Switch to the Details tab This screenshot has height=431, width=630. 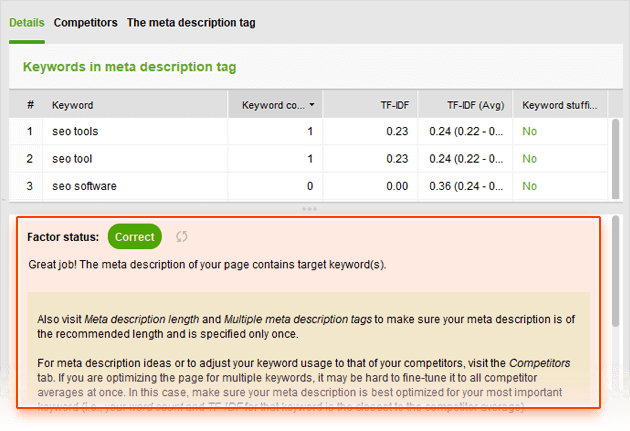[27, 22]
